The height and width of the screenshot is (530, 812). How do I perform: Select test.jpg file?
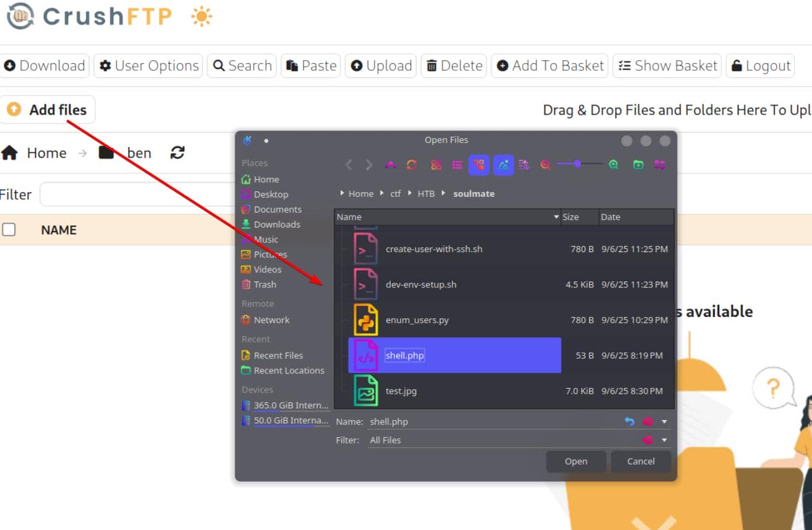(x=401, y=391)
